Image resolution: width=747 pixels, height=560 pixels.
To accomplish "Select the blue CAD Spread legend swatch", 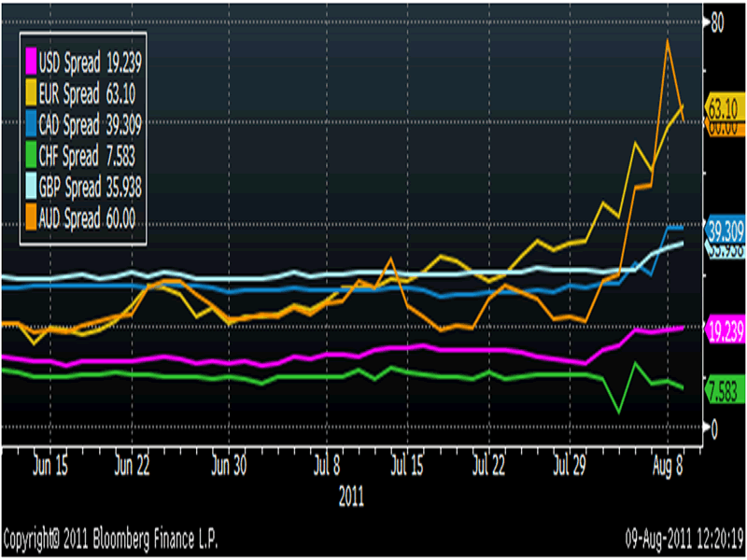I will tap(32, 125).
